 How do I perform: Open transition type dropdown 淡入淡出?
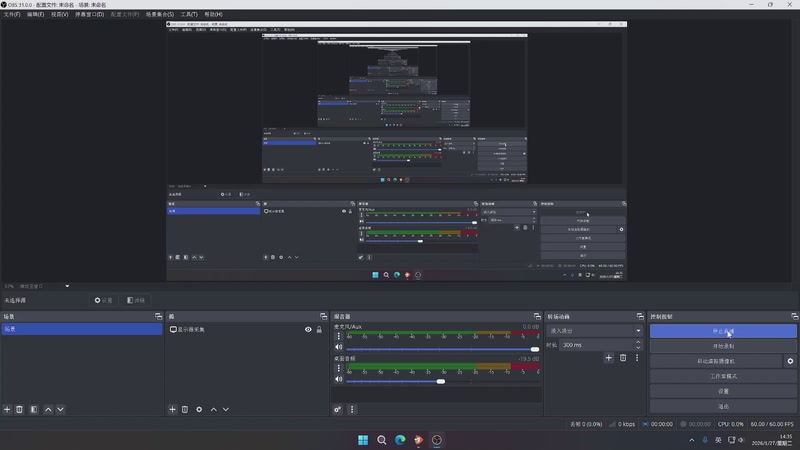coord(594,331)
